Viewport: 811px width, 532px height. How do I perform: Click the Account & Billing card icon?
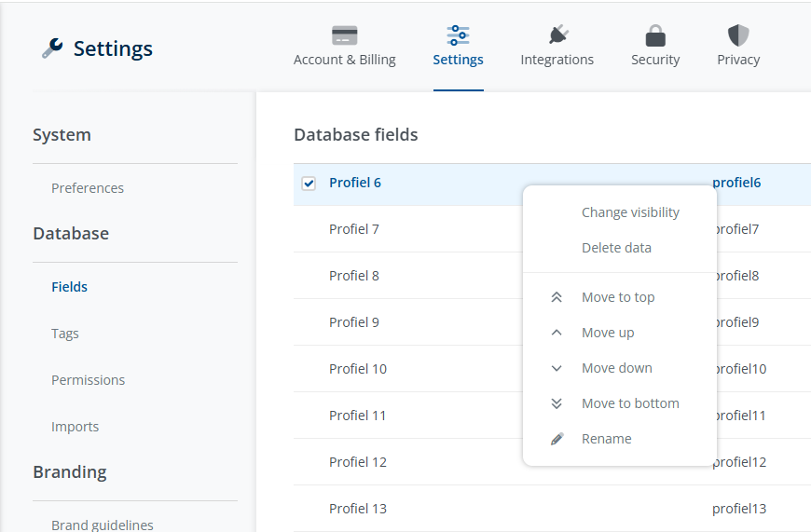point(344,36)
